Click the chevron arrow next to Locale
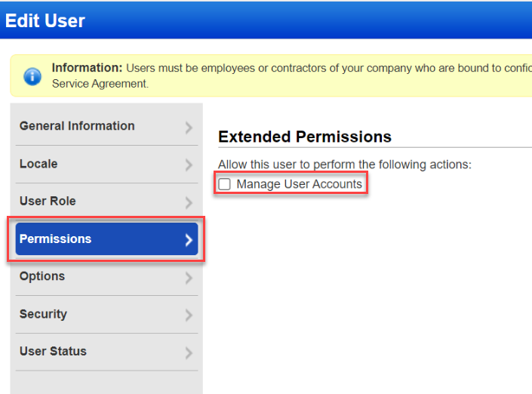Viewport: 532px width, 394px height. tap(189, 165)
